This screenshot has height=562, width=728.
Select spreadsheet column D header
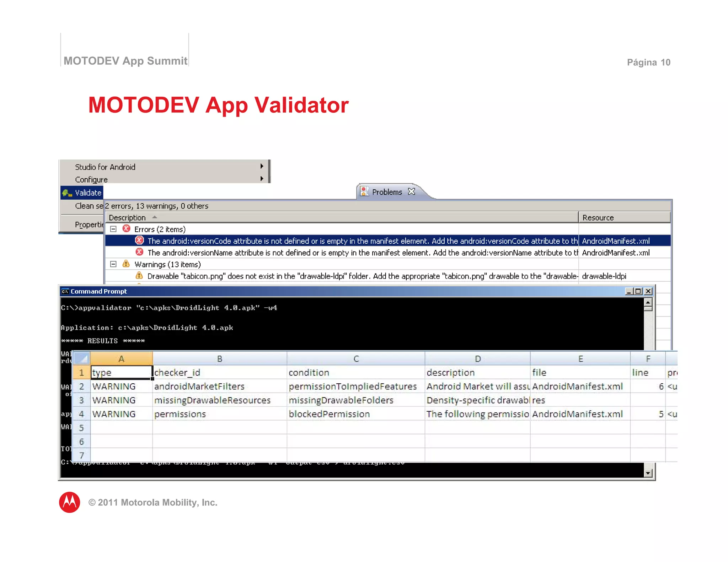click(478, 359)
